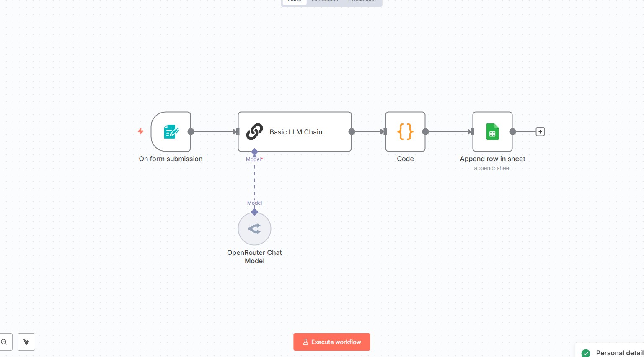
Task: Click the Model diamond connector above OpenRouter node
Action: click(x=254, y=212)
